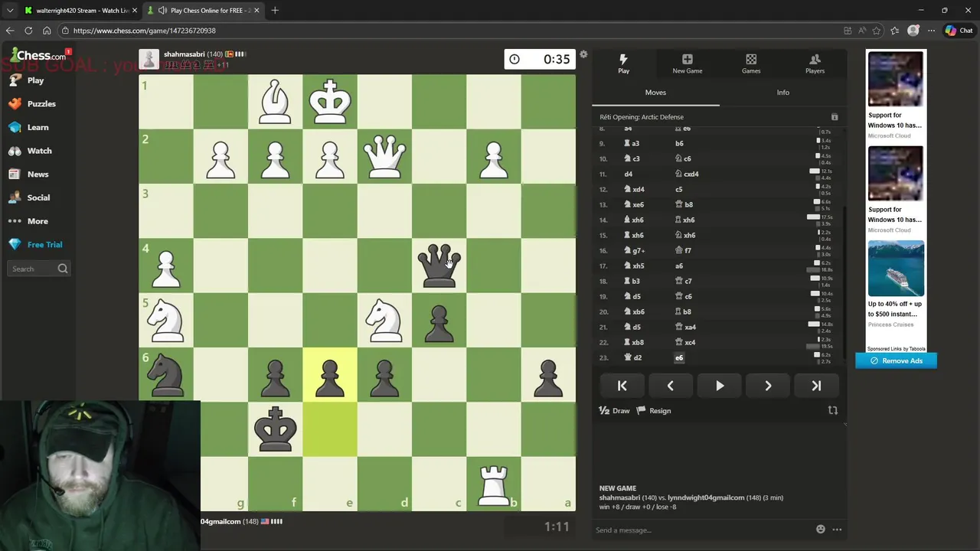The image size is (980, 551).
Task: Click shahmasabri's avatar thumbnail
Action: 149,59
